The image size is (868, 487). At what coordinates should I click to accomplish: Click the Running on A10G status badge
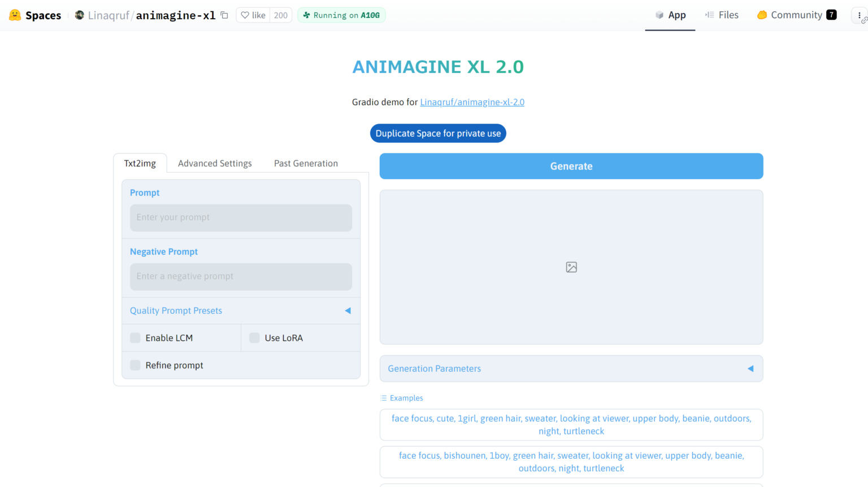tap(341, 15)
